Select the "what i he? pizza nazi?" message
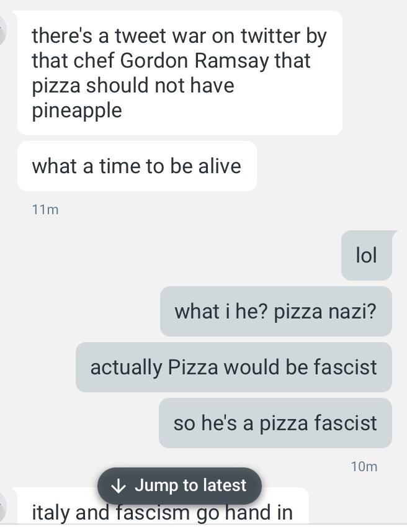 (275, 311)
